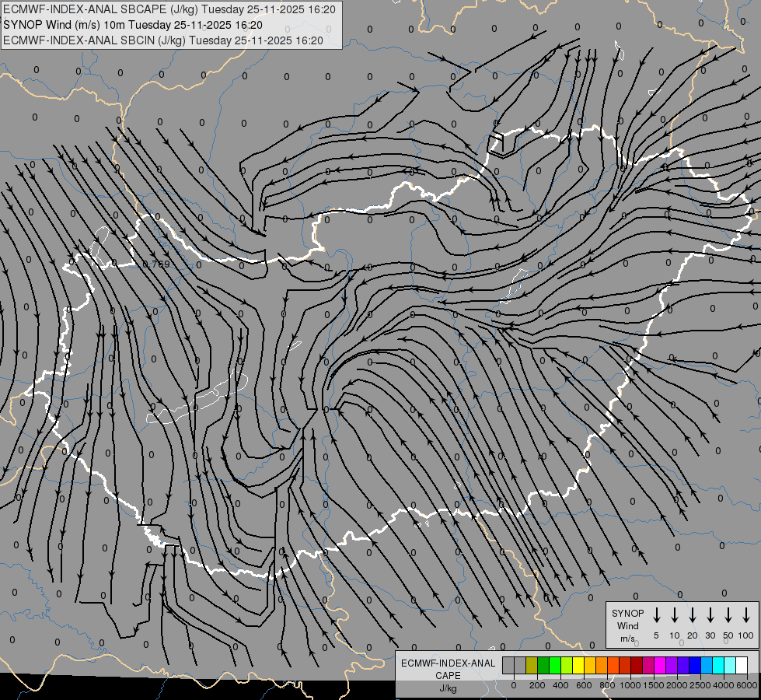Click the ECMWF-INDEX-ANAL label in CAPE legend
761x700 pixels.
448,663
